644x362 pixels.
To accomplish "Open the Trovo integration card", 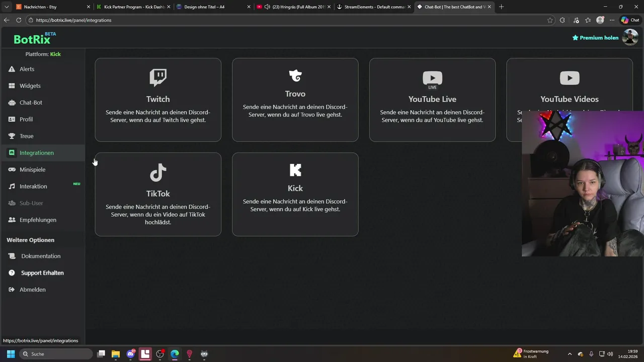I will pos(295,100).
